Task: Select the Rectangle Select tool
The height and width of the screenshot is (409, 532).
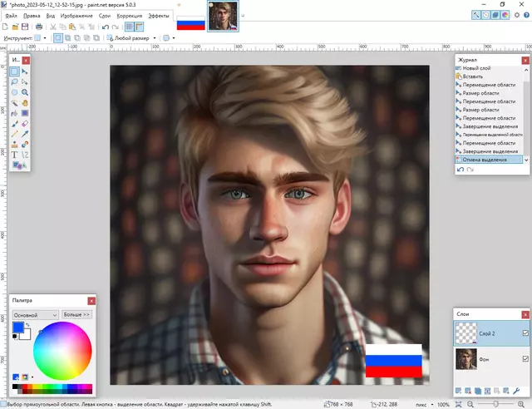Action: click(14, 71)
